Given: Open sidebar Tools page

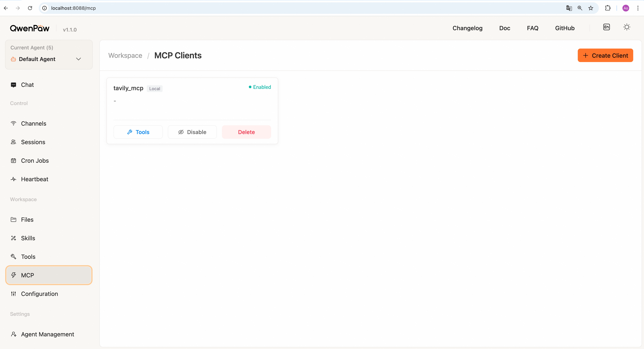Looking at the screenshot, I should tap(28, 257).
